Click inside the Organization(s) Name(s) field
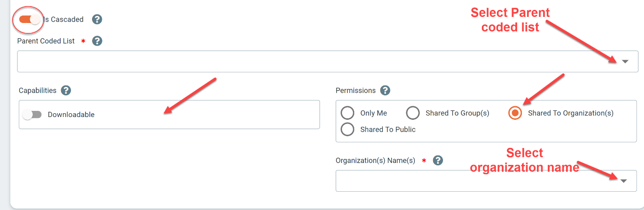Image resolution: width=644 pixels, height=210 pixels. (x=486, y=181)
